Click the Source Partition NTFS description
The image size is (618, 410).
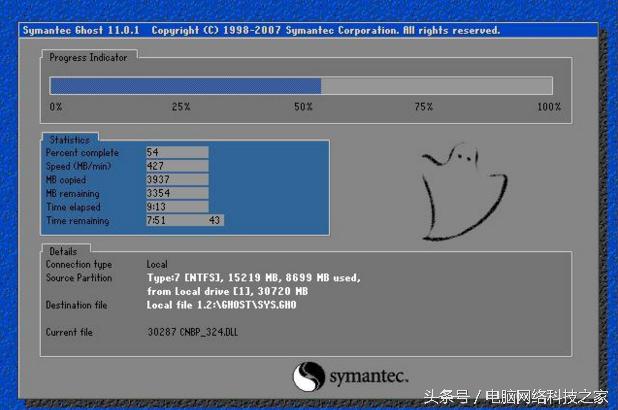[253, 277]
